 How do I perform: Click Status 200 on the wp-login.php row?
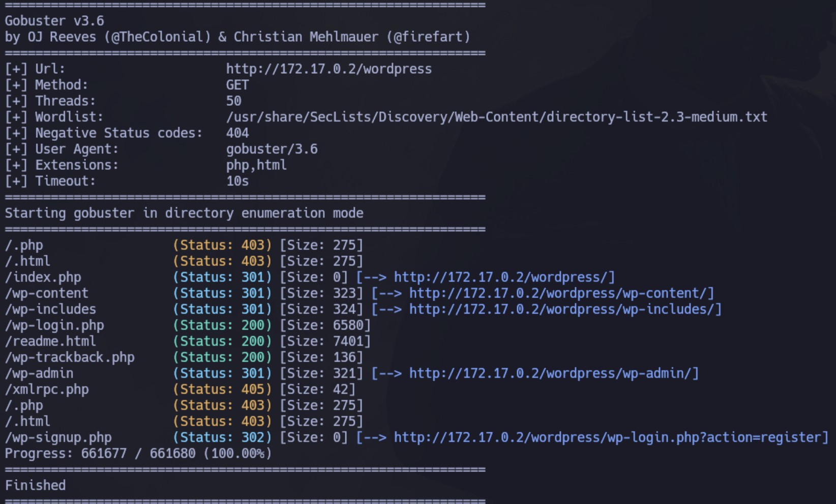click(222, 325)
